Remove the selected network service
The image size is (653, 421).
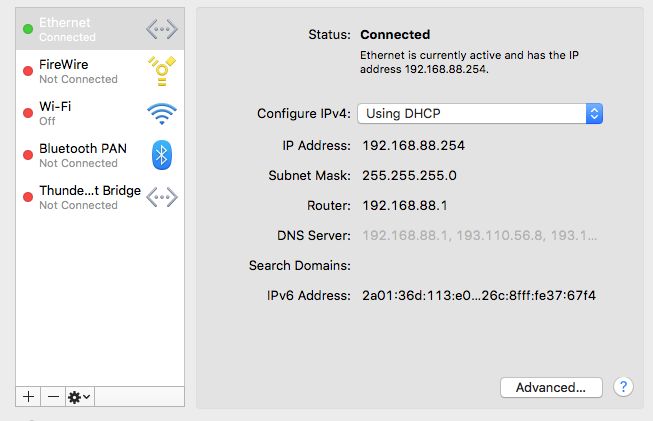tap(53, 396)
